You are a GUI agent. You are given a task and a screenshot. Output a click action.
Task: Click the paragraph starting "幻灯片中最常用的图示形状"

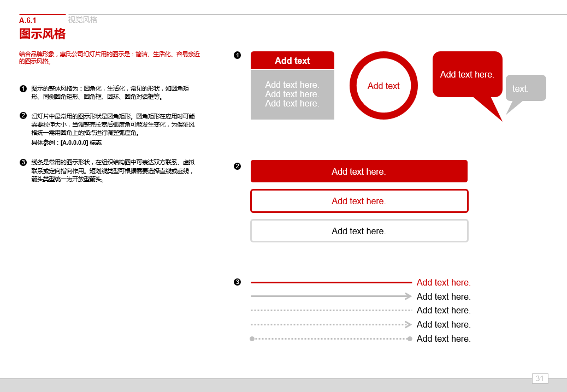click(113, 124)
